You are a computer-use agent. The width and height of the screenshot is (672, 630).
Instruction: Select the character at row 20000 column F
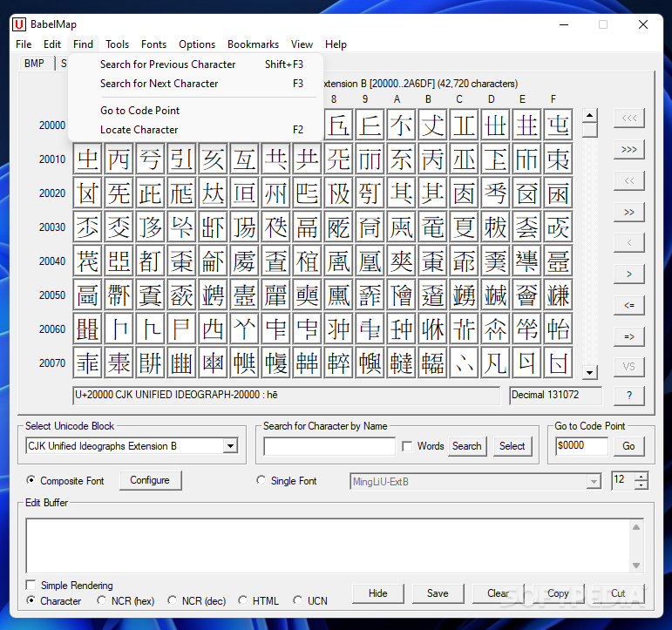click(x=558, y=125)
